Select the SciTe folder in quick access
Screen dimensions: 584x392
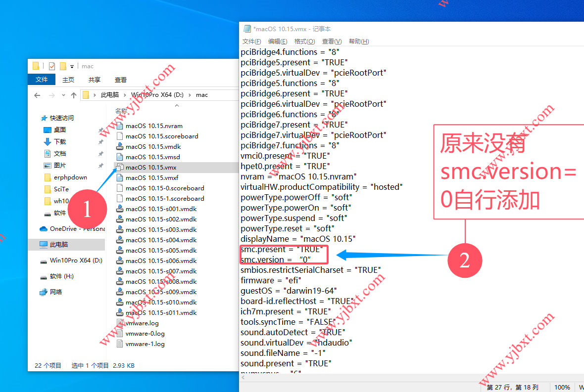tap(61, 189)
